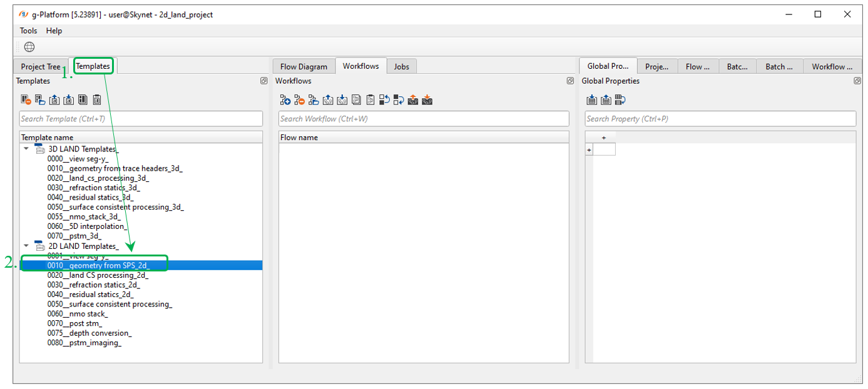Open the Jobs tab
This screenshot has height=389, width=868.
click(401, 66)
